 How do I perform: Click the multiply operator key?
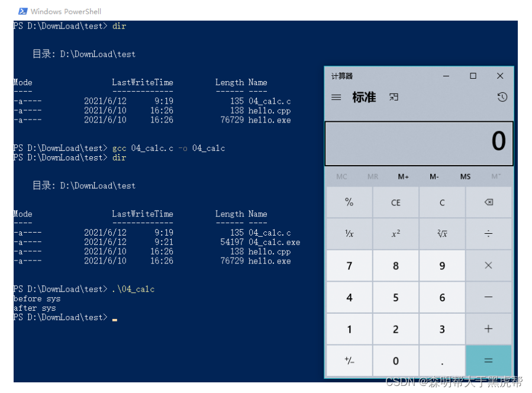[489, 265]
